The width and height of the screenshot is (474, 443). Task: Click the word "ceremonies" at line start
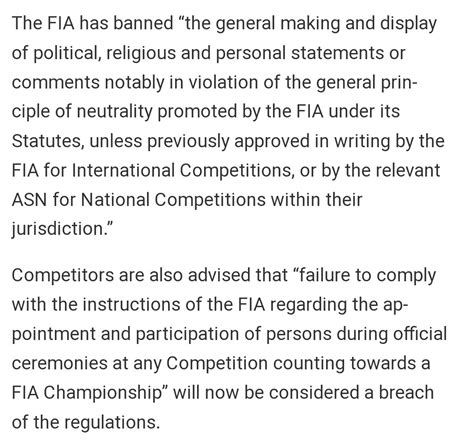pyautogui.click(x=59, y=364)
